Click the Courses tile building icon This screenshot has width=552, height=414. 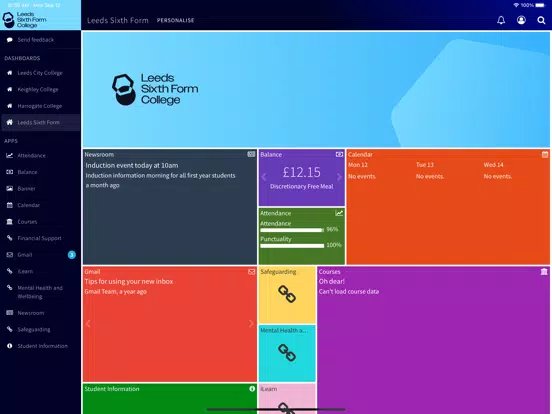pyautogui.click(x=544, y=271)
